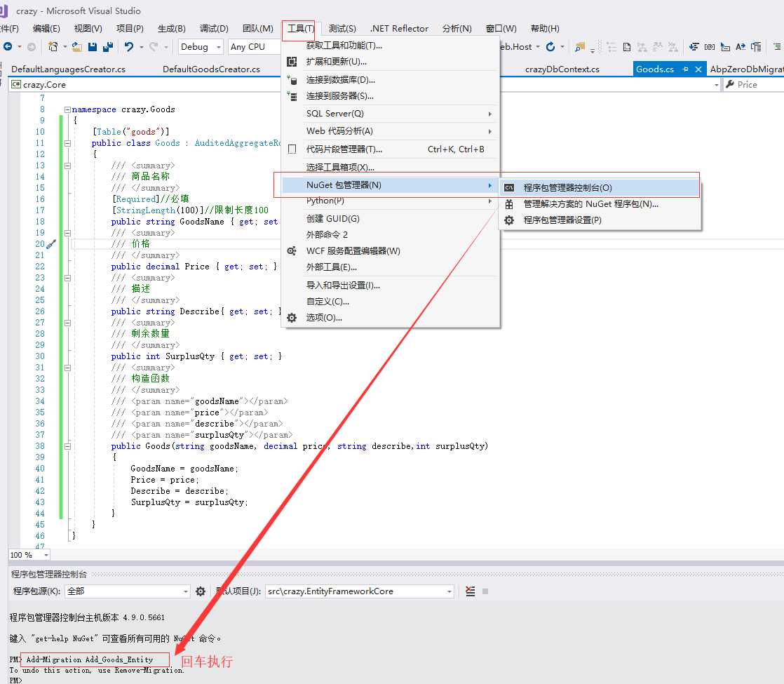Click the Connect to Server icon
This screenshot has height=684, width=784.
pyautogui.click(x=292, y=95)
